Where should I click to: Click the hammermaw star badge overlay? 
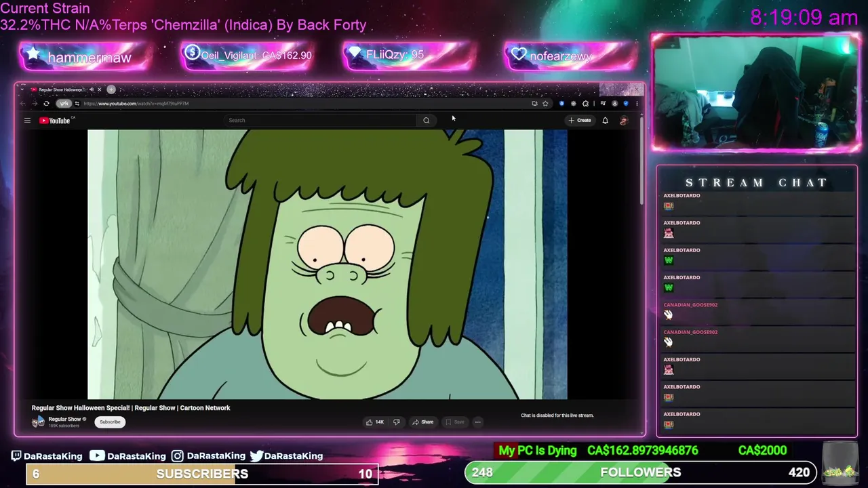point(84,57)
